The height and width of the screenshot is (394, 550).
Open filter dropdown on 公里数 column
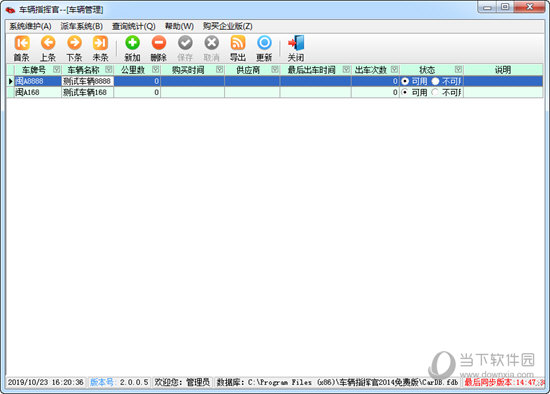[156, 69]
